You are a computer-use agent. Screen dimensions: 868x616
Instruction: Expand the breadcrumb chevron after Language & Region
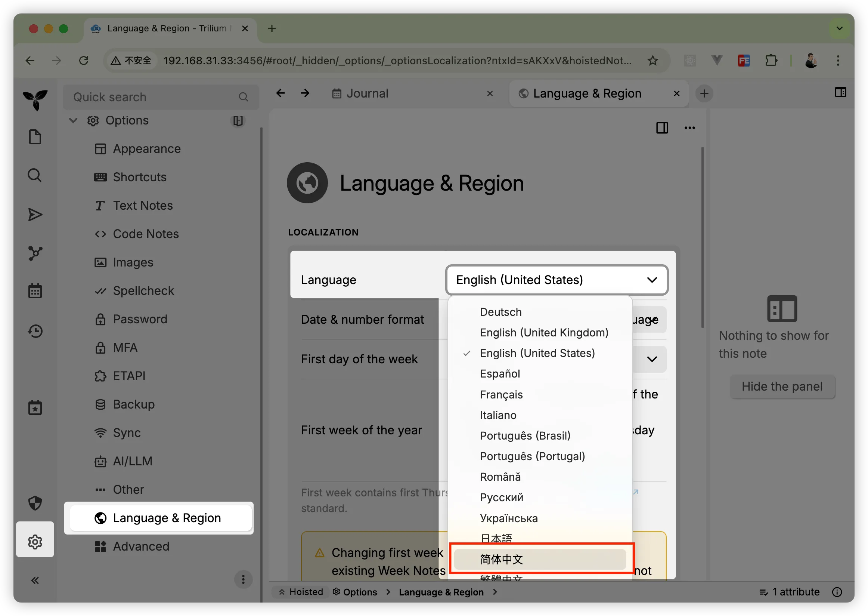click(x=495, y=592)
